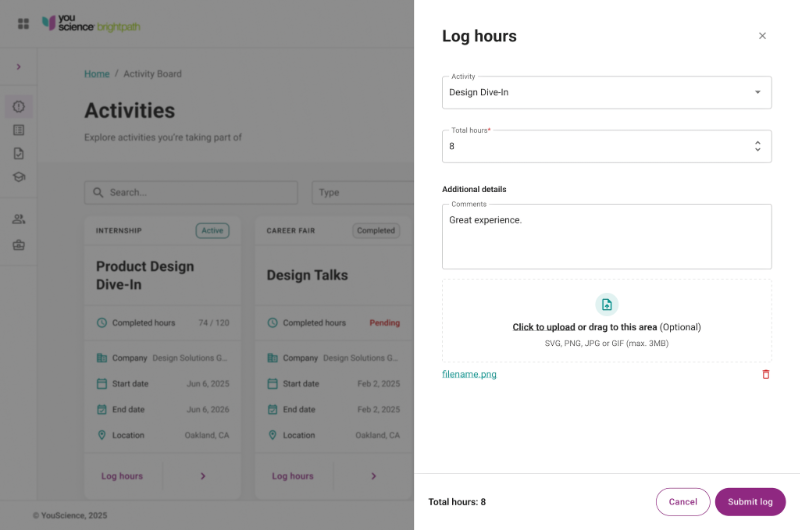Open Design Talks card title

point(308,275)
